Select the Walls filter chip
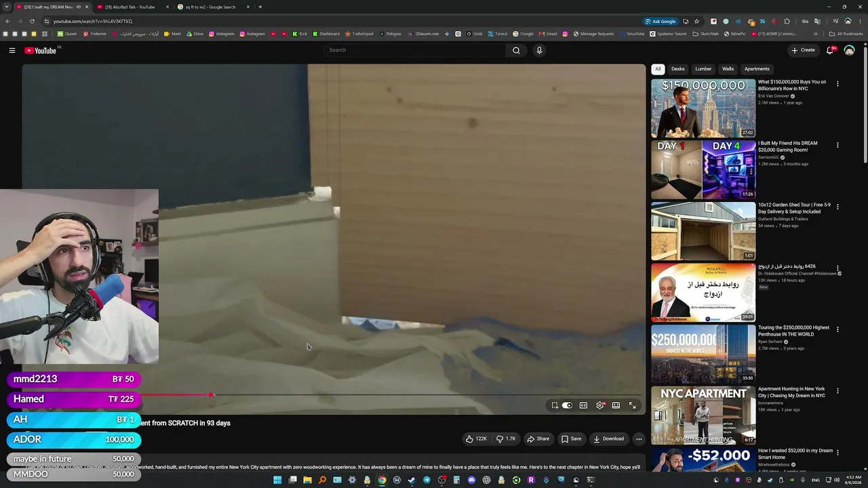The image size is (868, 488). (728, 69)
